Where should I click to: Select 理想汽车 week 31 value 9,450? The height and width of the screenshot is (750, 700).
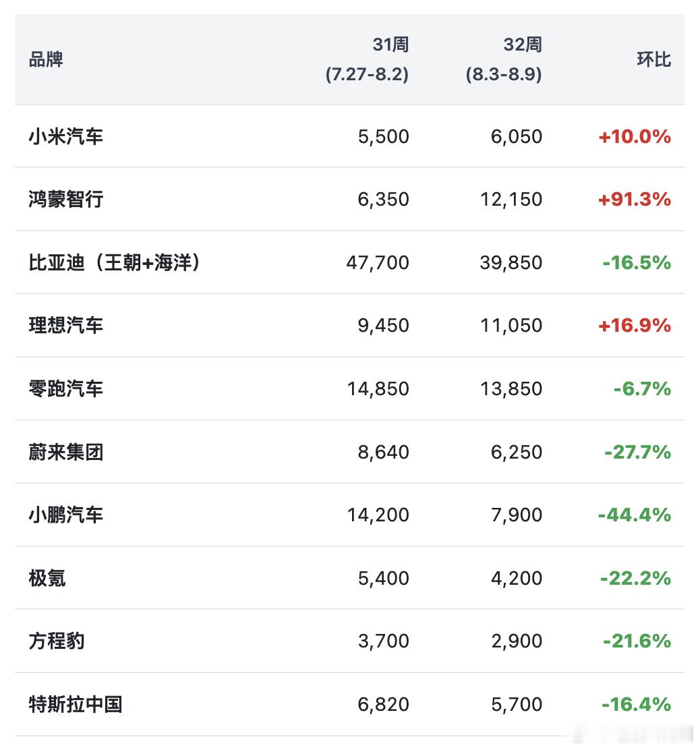384,326
